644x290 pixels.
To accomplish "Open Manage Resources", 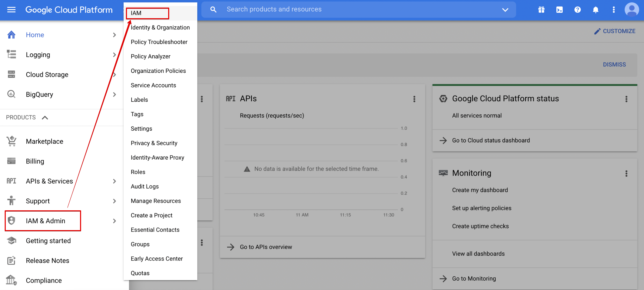I will 160,201.
